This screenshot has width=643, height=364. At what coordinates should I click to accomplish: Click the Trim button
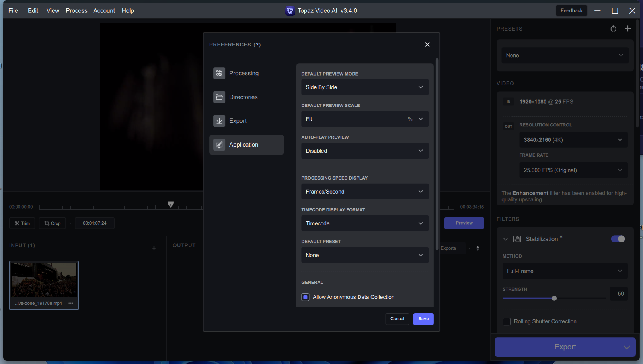coord(22,223)
